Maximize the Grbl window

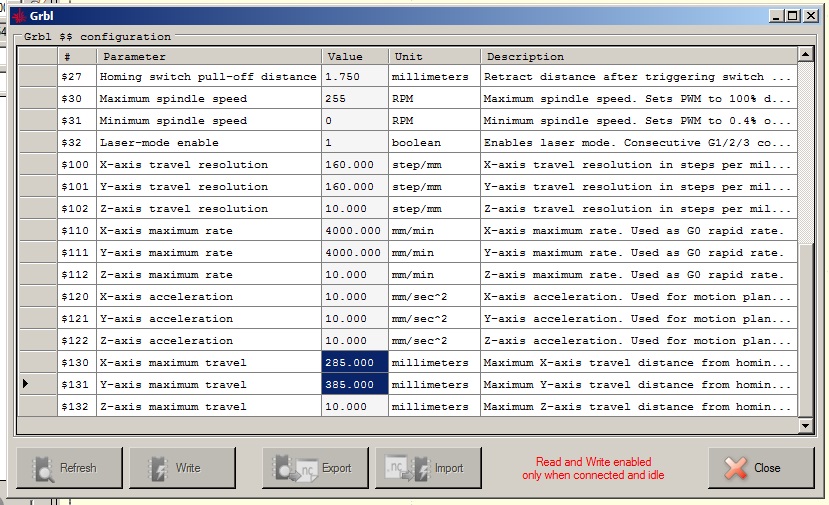click(x=793, y=16)
